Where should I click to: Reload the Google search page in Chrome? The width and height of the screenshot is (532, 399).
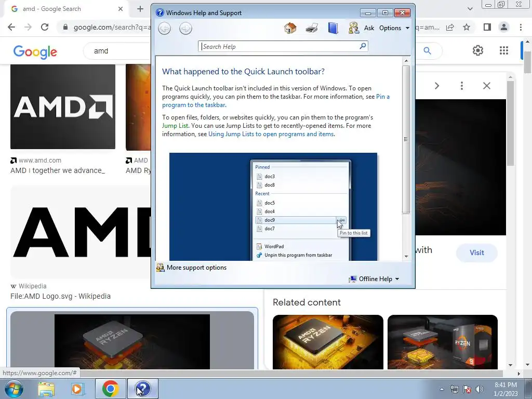[45, 27]
